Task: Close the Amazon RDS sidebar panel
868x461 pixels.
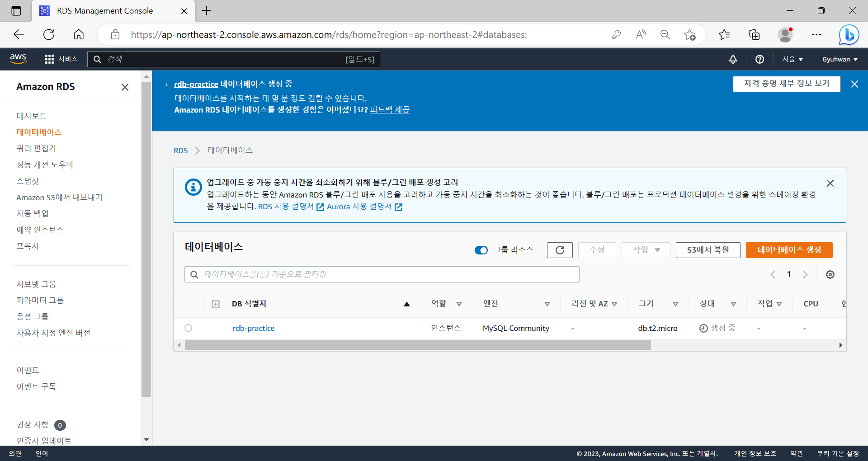Action: (125, 87)
